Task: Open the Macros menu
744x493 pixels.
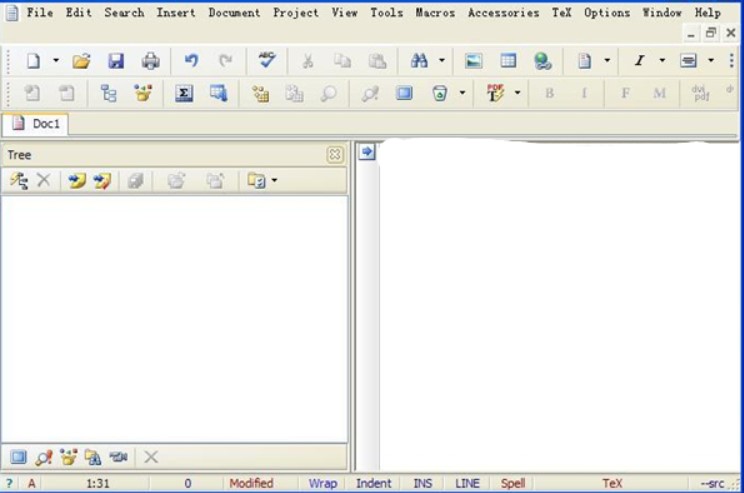Action: tap(435, 13)
